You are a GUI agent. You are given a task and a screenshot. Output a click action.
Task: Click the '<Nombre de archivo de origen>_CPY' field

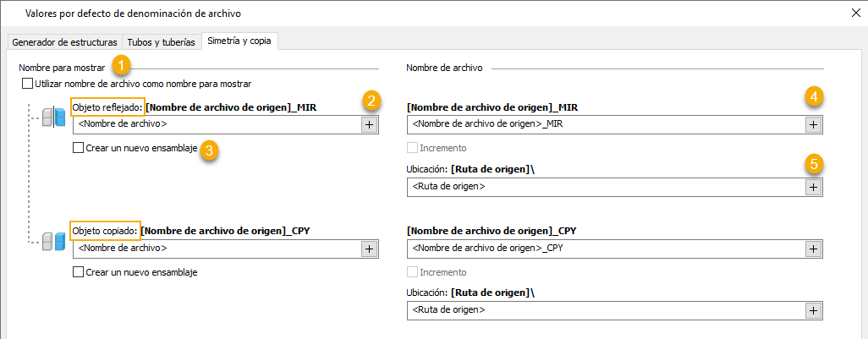[x=605, y=249]
